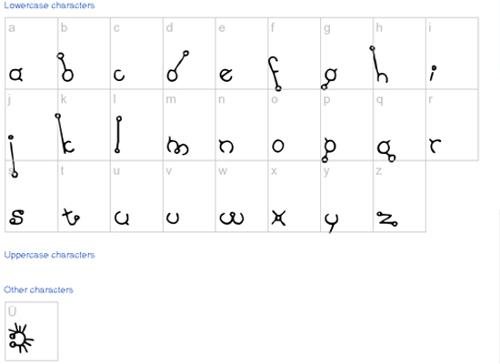Open the Other characters section link
500x364 pixels.
pyautogui.click(x=38, y=290)
